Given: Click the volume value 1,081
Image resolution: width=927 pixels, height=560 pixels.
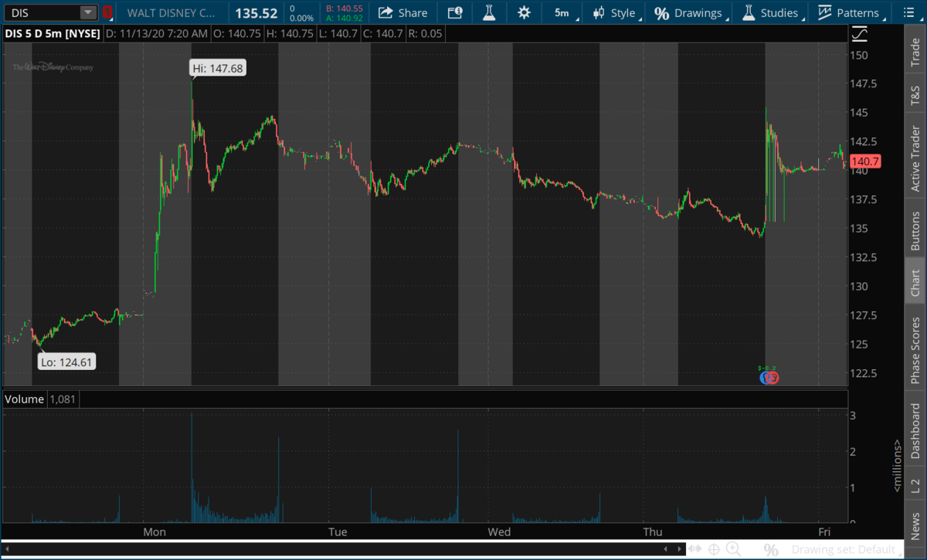Looking at the screenshot, I should (63, 399).
